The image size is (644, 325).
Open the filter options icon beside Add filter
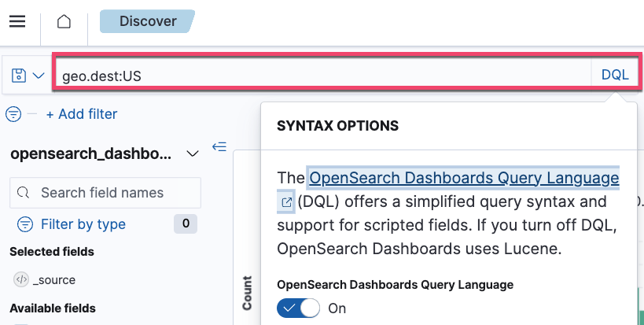pos(13,114)
